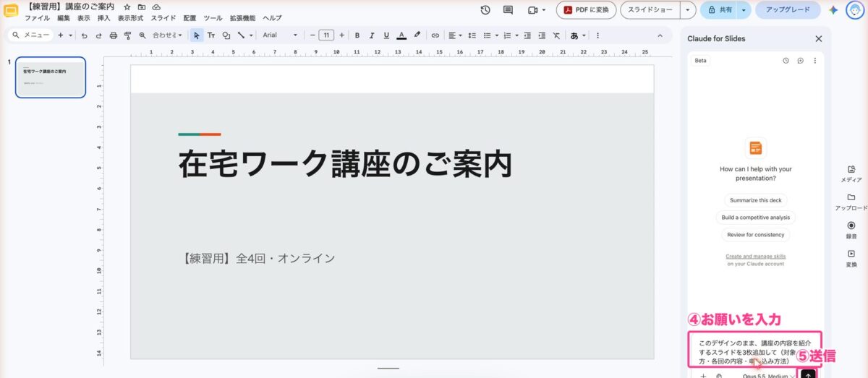The width and height of the screenshot is (868, 378).
Task: Clear formatting from the selection
Action: click(x=556, y=35)
